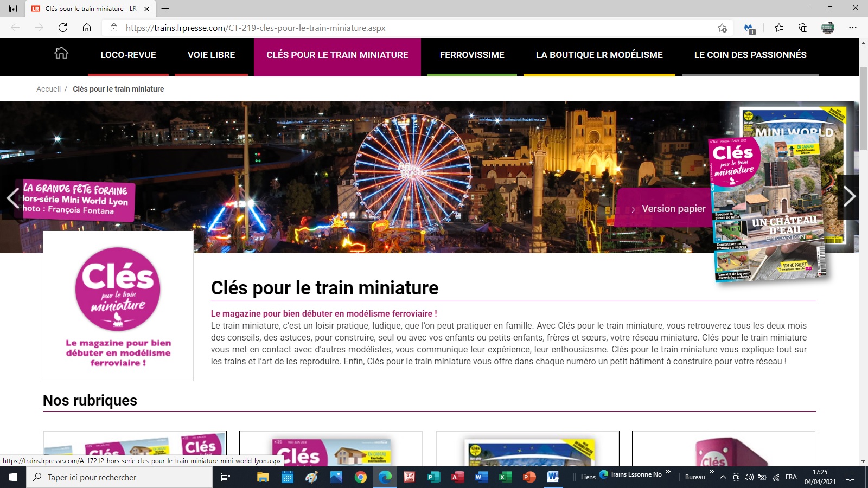Show next banner slide with right arrow
868x488 pixels.
849,196
